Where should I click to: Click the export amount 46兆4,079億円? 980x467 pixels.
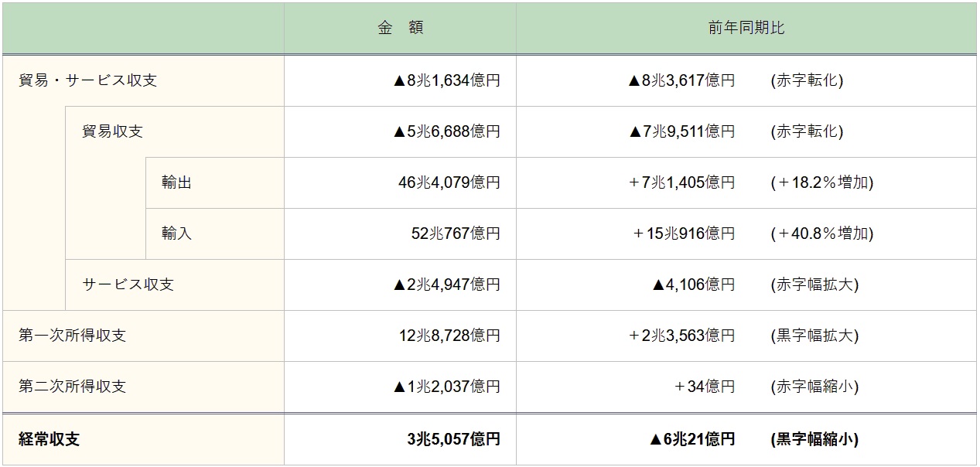449,182
